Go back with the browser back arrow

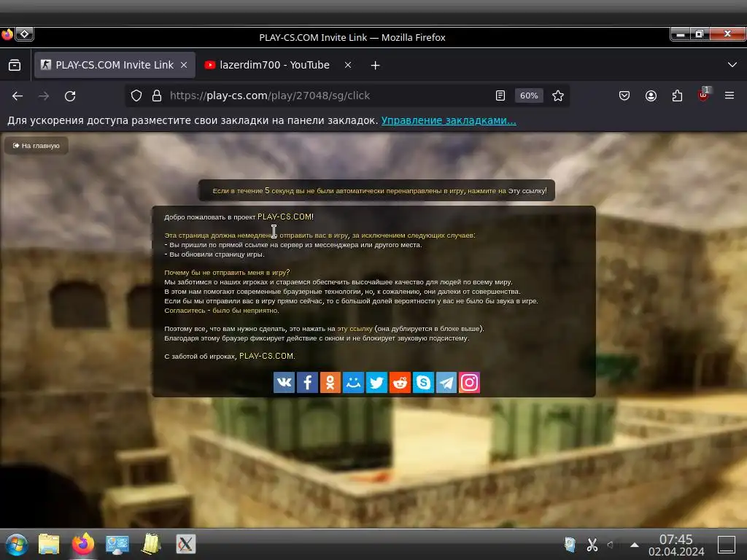pyautogui.click(x=18, y=96)
